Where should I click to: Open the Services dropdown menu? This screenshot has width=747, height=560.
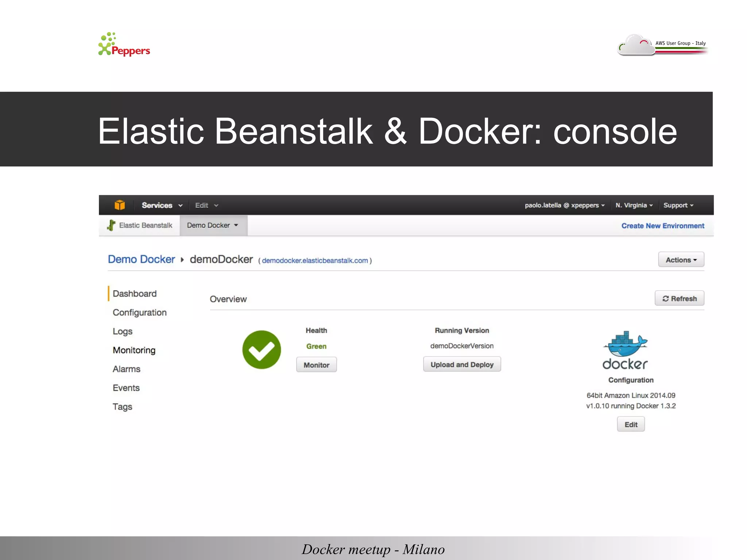click(162, 205)
